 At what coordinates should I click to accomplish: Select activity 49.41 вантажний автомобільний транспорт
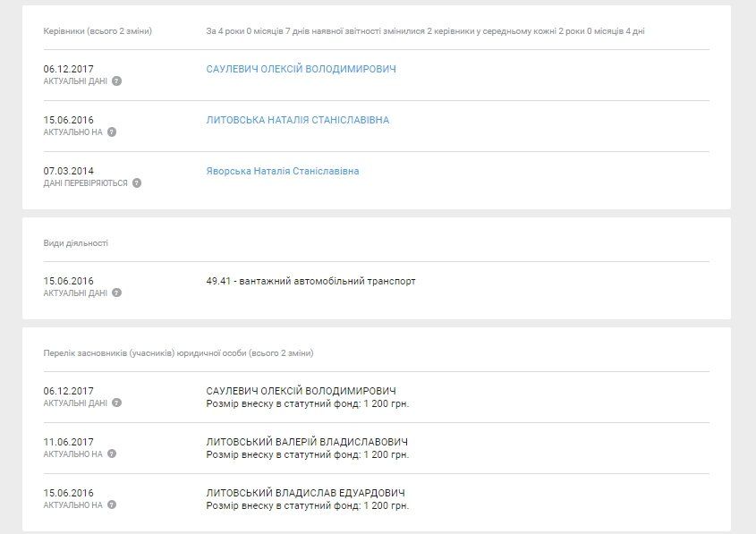coord(310,281)
